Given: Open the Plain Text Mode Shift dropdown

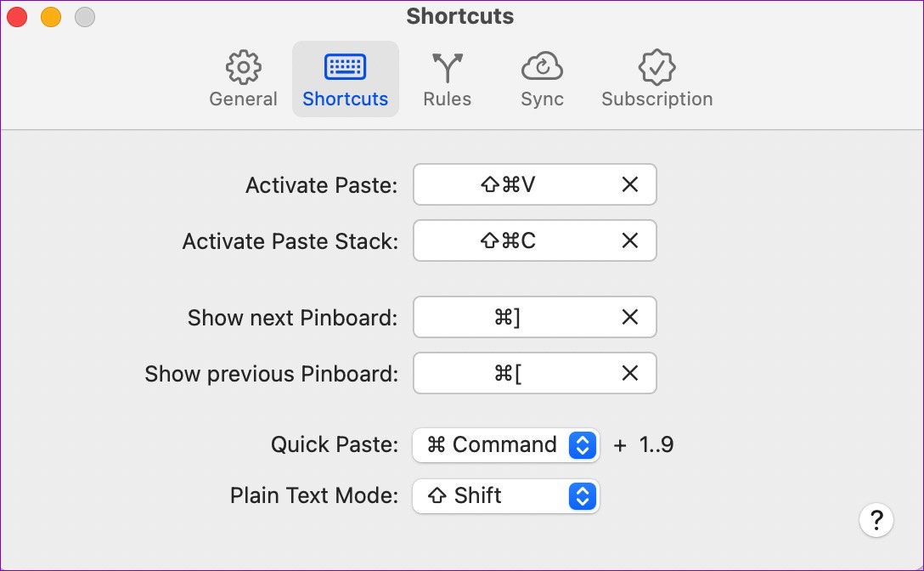Looking at the screenshot, I should point(506,495).
